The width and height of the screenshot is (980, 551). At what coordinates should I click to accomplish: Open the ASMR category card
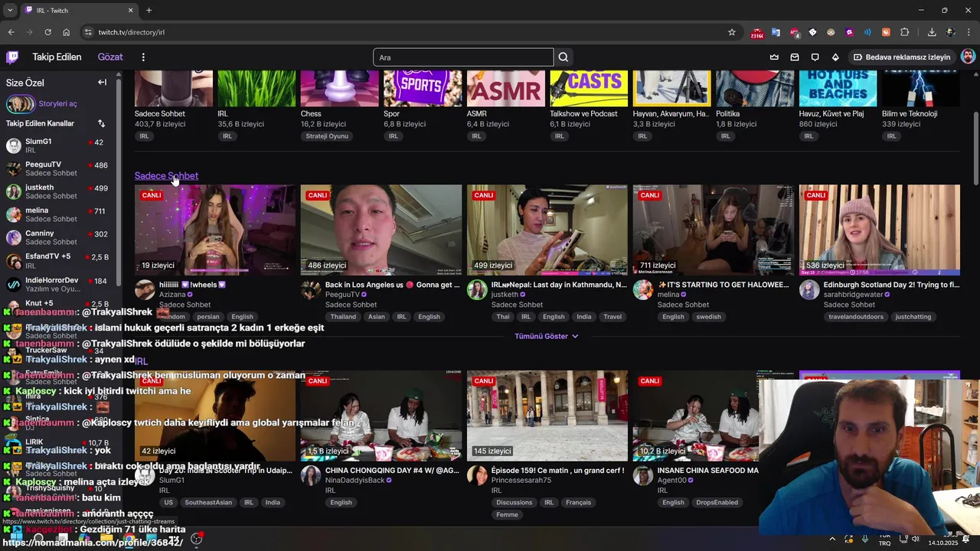click(x=505, y=88)
